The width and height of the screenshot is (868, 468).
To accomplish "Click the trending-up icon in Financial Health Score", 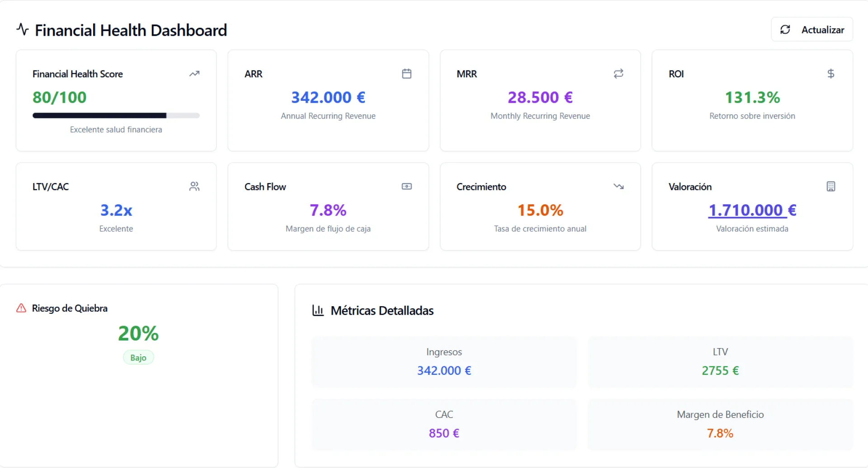I will [x=194, y=74].
